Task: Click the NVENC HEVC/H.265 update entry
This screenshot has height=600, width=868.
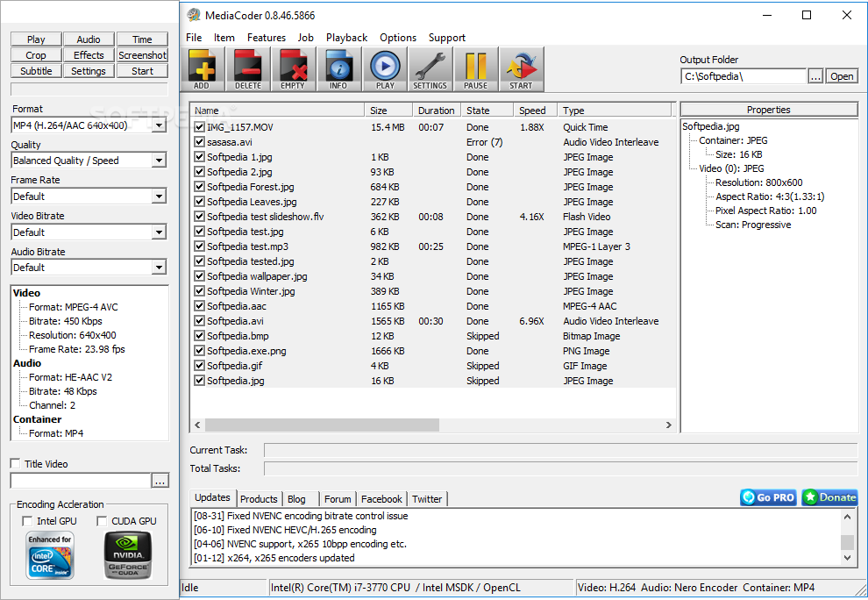Action: pyautogui.click(x=285, y=530)
